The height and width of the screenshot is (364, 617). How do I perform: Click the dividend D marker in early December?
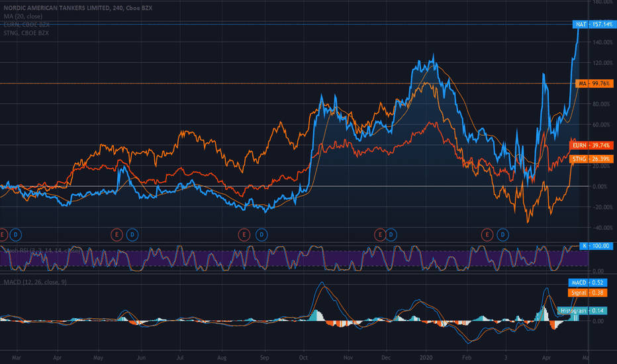coord(391,235)
